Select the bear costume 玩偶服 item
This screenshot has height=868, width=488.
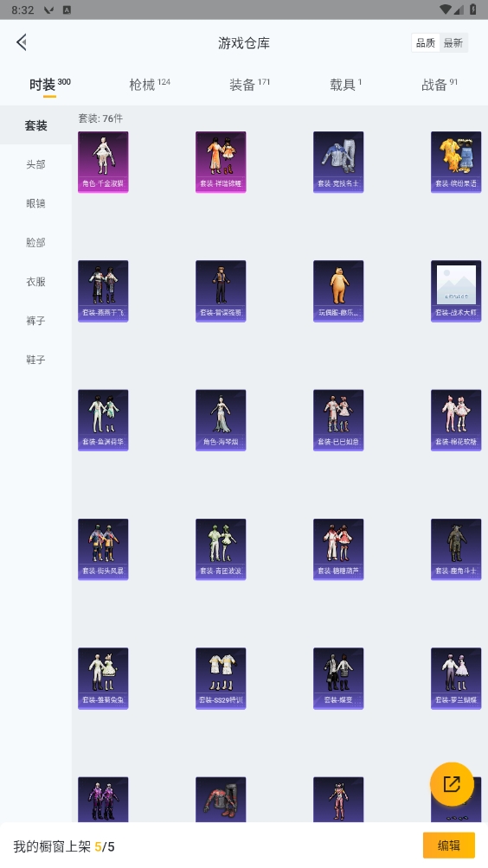[x=338, y=290]
